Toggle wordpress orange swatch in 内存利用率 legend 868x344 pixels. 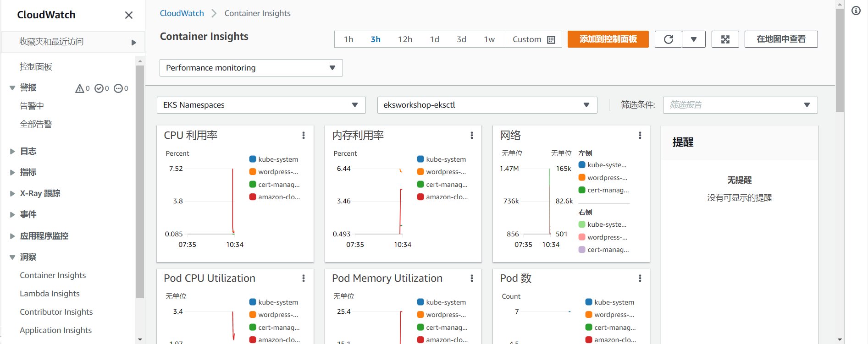(x=420, y=172)
